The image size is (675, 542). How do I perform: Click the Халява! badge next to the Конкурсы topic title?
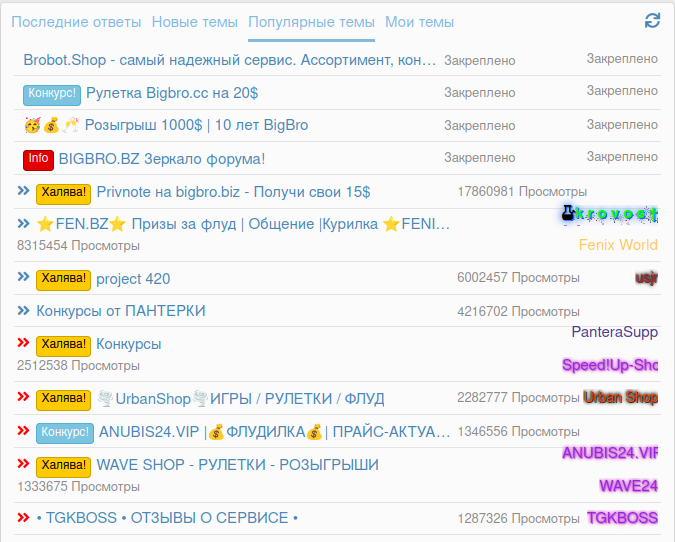(x=63, y=347)
